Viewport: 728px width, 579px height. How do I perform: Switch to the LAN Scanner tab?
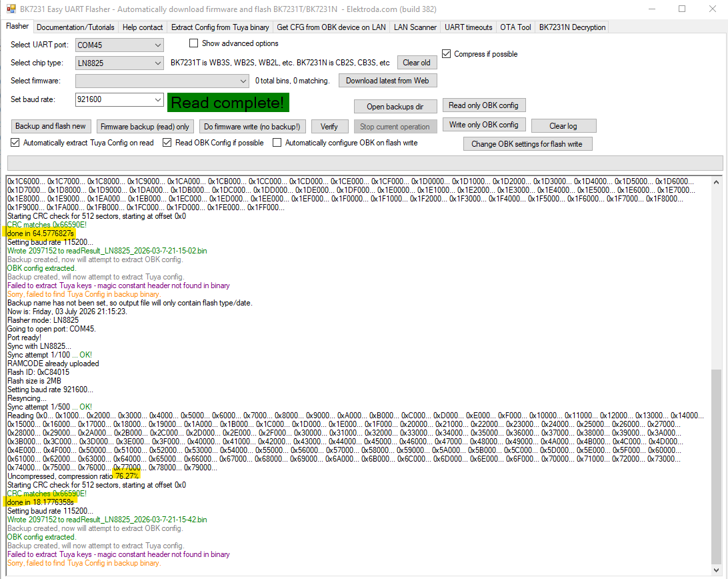point(415,27)
